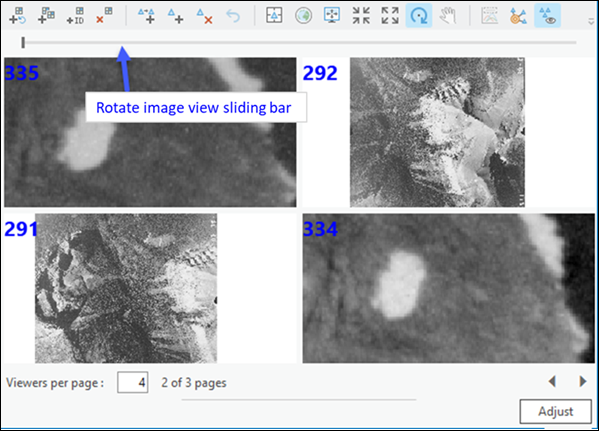Click the Adjust button
This screenshot has height=431, width=599.
coord(555,412)
